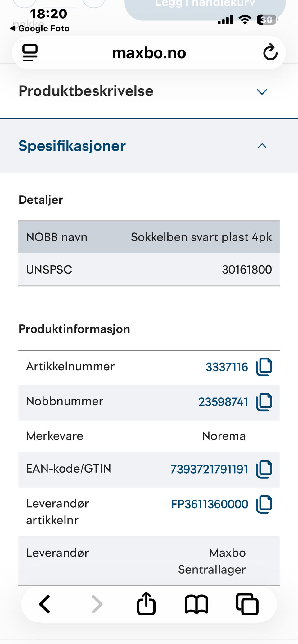Screen dimensions: 298x644
Task: Copy the Leverandør artikkelnr FP3611360000
Action: coord(264,504)
